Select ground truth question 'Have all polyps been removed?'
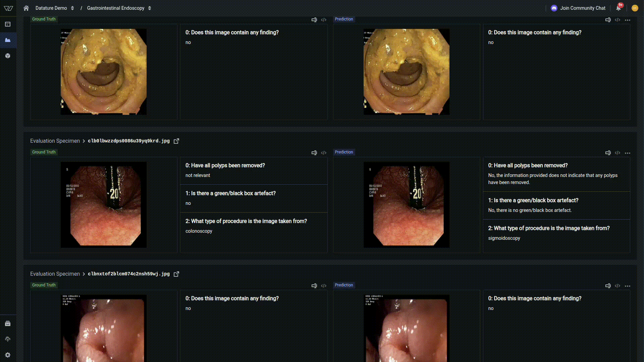Image resolution: width=644 pixels, height=362 pixels. (x=225, y=166)
